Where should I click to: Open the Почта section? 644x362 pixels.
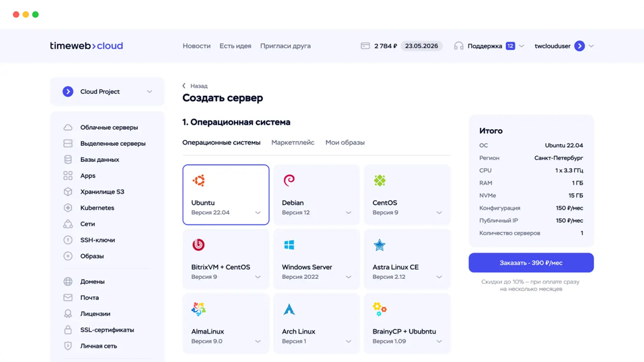click(91, 297)
